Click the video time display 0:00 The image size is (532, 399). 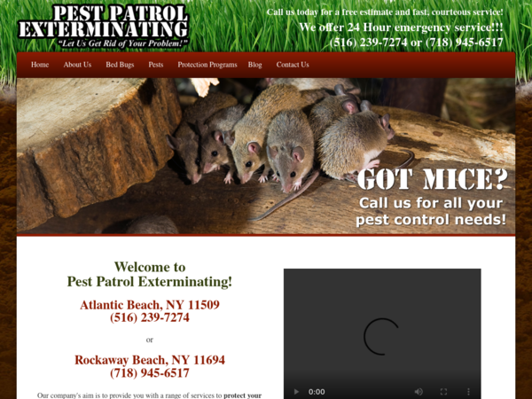pyautogui.click(x=317, y=392)
